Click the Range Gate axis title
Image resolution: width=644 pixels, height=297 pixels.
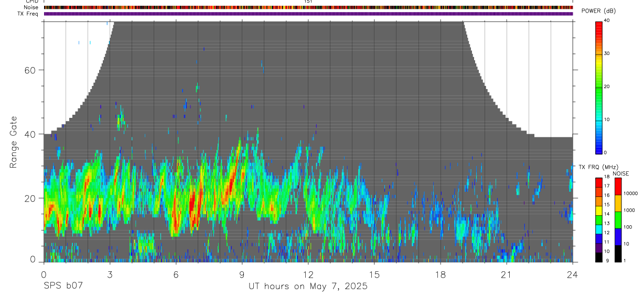click(x=14, y=142)
